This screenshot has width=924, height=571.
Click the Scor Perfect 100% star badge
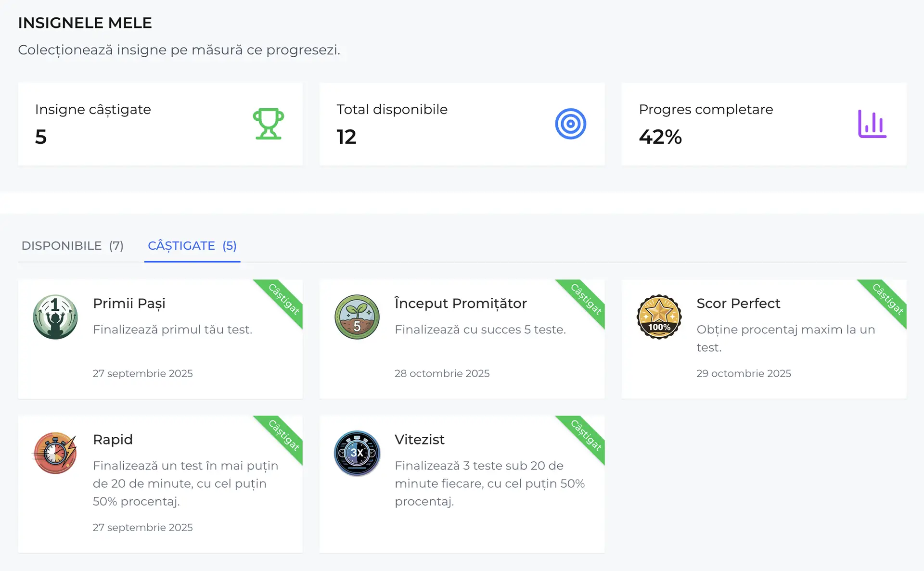pyautogui.click(x=659, y=317)
